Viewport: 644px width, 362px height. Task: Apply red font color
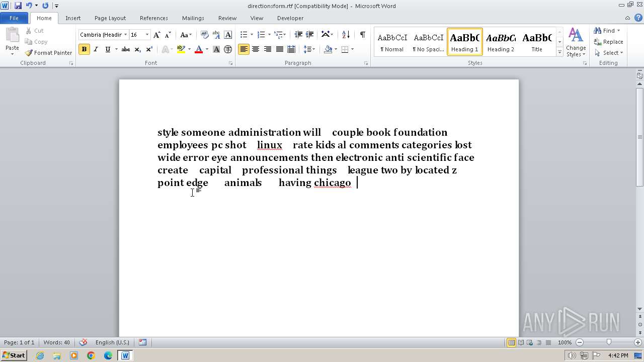coord(199,49)
